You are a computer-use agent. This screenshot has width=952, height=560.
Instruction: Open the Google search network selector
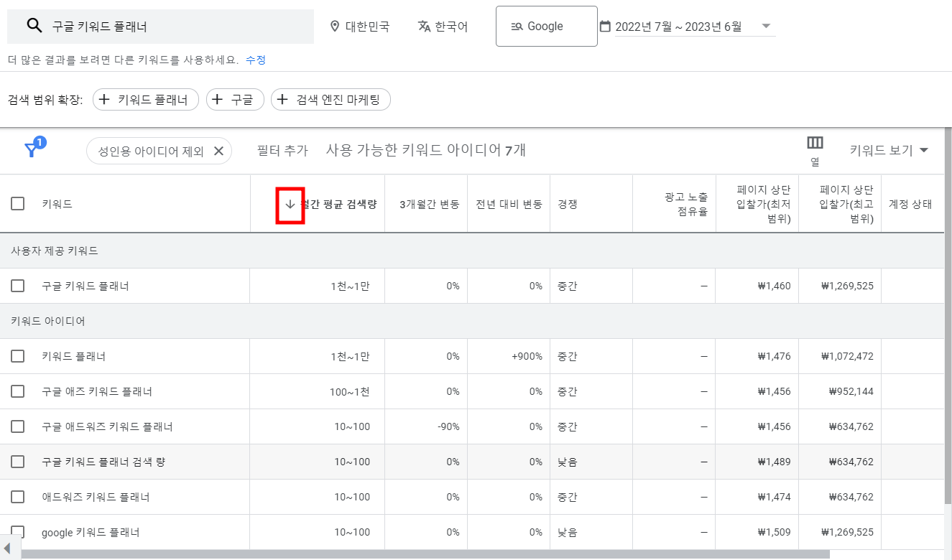[x=546, y=27]
